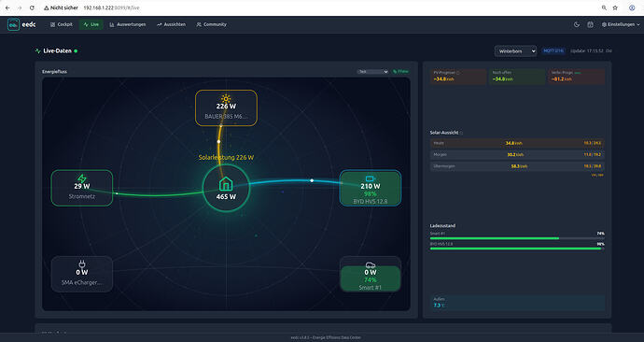Image resolution: width=644 pixels, height=342 pixels.
Task: Click the car icon on Smart #1 node
Action: pos(370,265)
